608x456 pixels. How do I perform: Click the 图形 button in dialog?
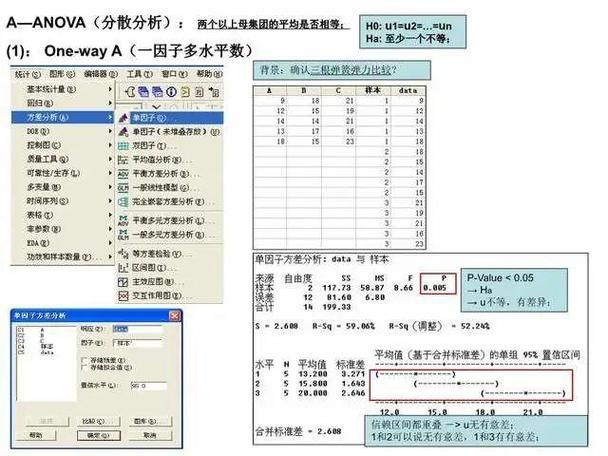[150, 421]
